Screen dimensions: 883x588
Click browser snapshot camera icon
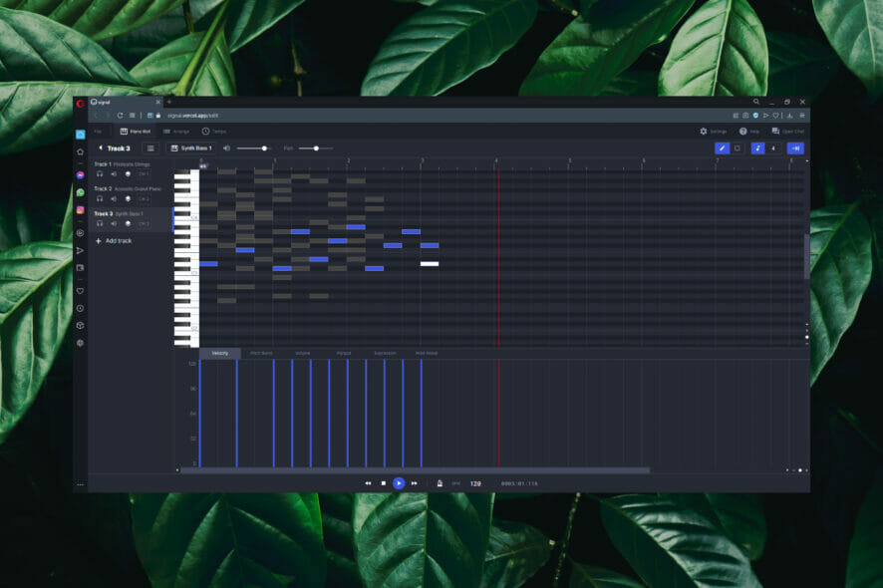tap(745, 116)
